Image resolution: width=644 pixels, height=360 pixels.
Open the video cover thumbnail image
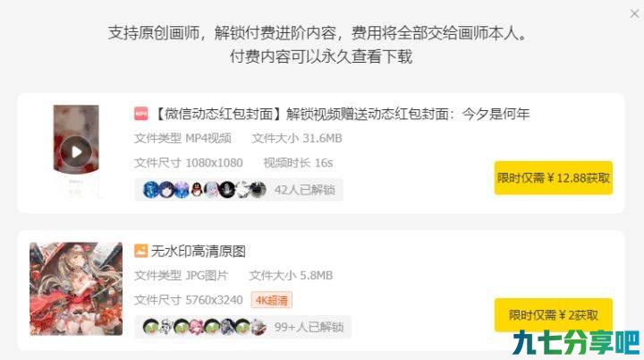coord(76,151)
